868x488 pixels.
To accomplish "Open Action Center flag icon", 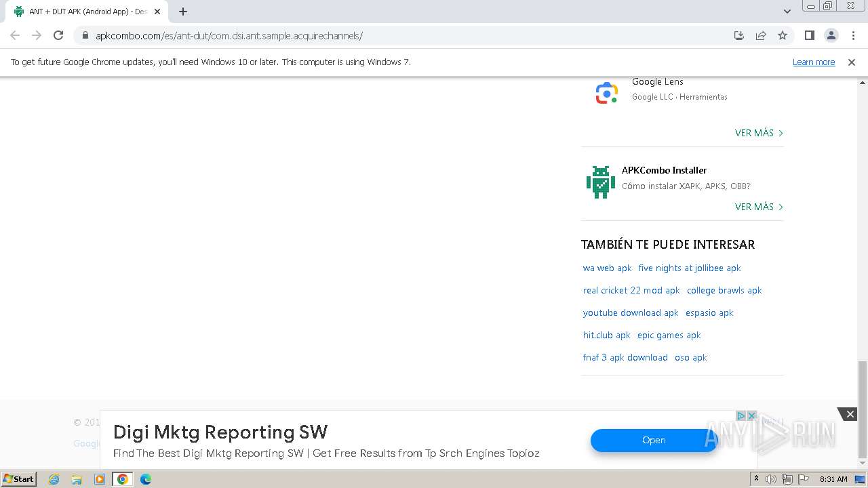I will tap(804, 479).
